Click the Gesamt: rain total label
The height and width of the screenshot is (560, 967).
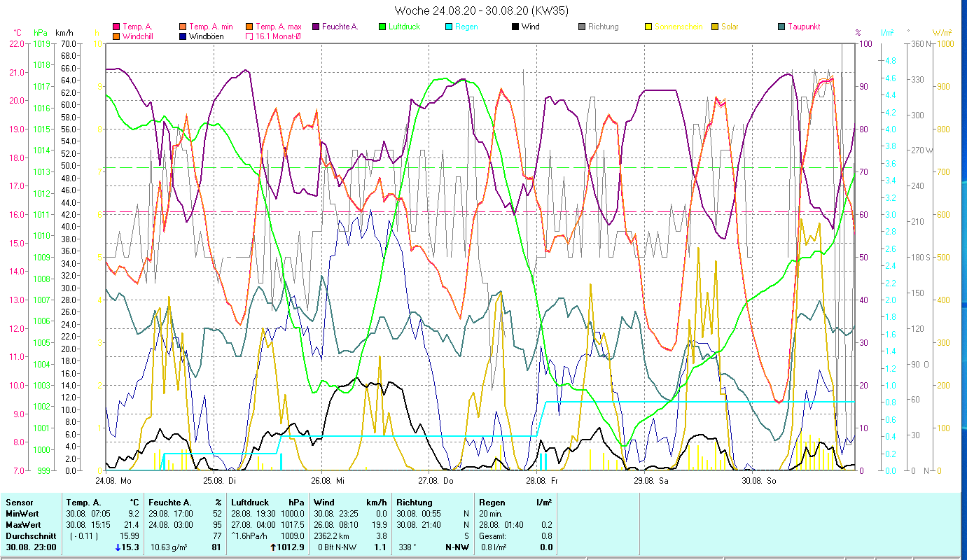(x=494, y=536)
